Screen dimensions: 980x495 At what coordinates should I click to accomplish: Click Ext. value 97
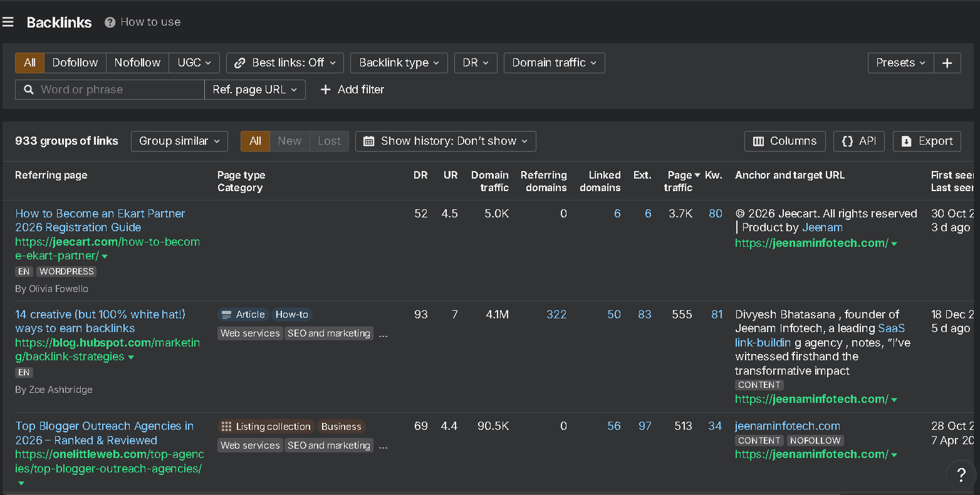coord(645,426)
